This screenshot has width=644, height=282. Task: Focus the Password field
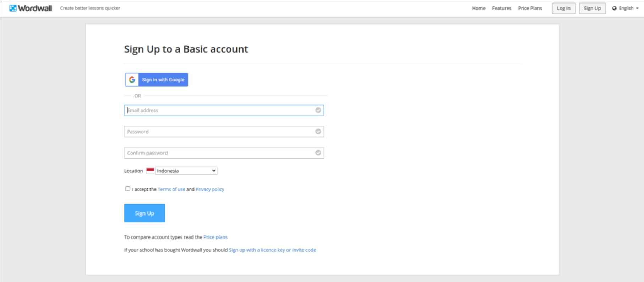click(224, 132)
